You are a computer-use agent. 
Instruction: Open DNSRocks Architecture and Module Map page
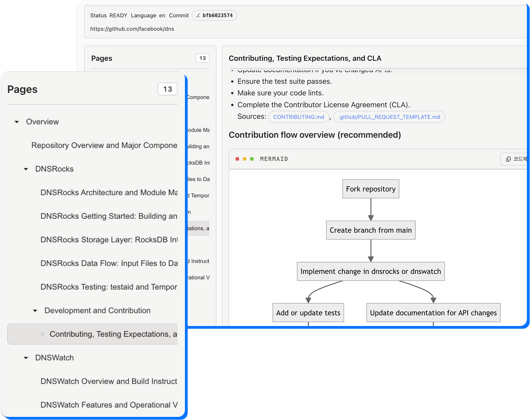109,192
